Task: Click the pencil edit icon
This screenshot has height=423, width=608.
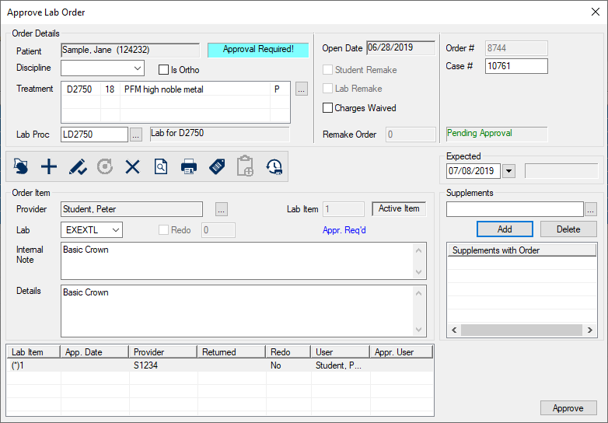Action: 76,167
